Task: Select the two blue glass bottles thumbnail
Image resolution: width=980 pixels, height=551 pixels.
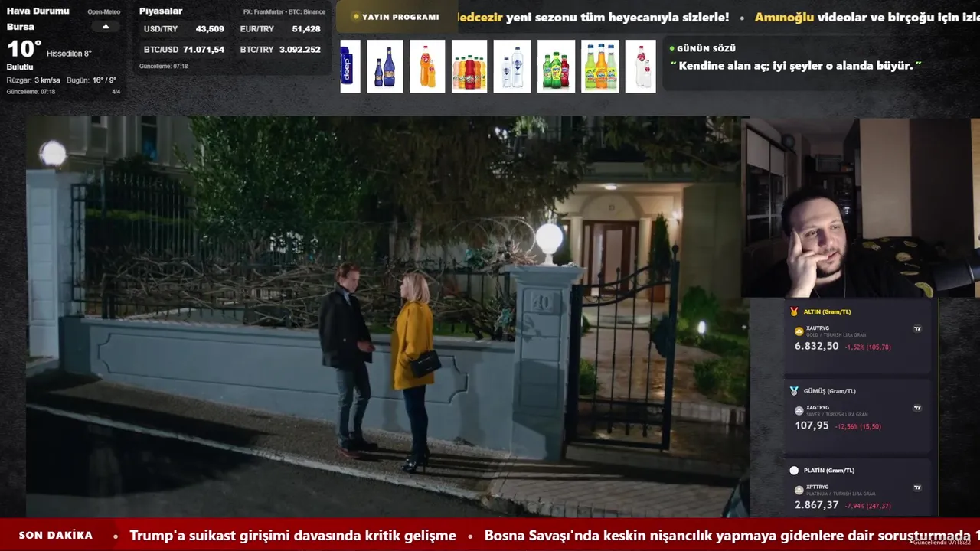Action: [x=385, y=67]
